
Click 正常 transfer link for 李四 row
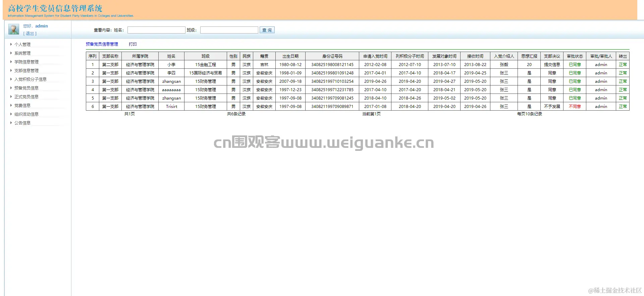point(623,73)
